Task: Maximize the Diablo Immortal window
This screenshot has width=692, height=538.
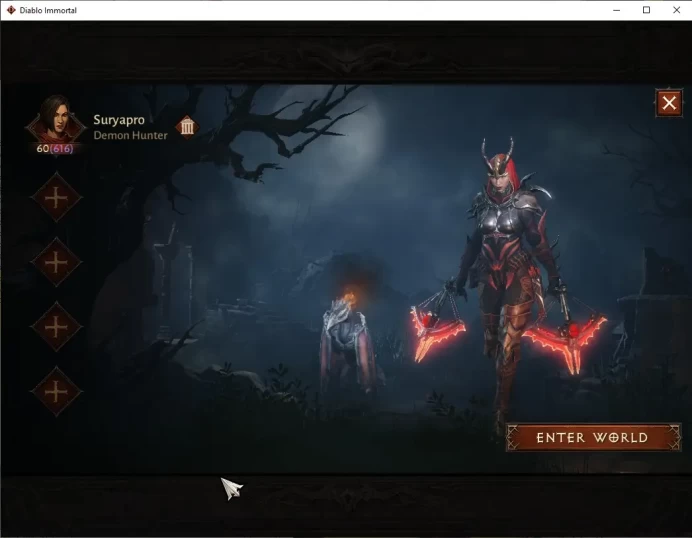Action: coord(646,10)
